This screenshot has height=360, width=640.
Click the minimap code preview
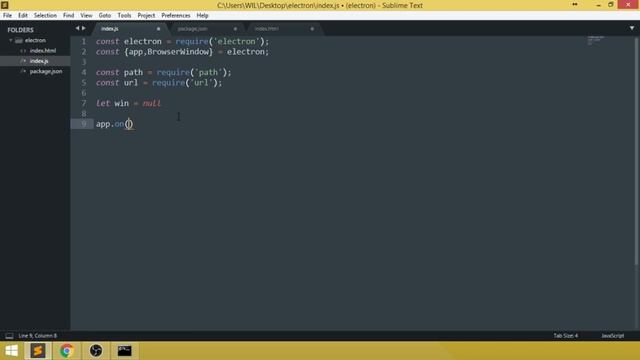coord(596,40)
